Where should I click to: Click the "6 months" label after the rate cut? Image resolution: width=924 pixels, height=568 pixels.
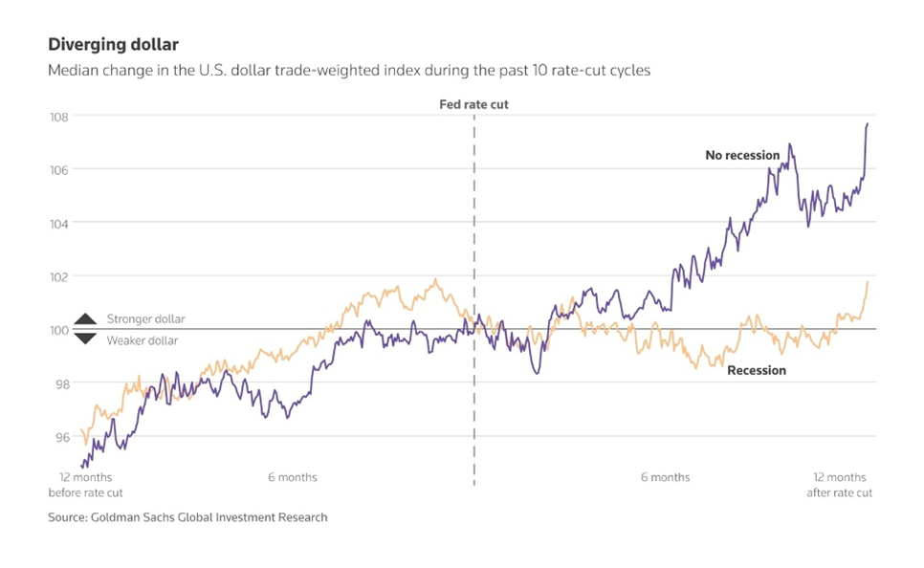click(665, 477)
